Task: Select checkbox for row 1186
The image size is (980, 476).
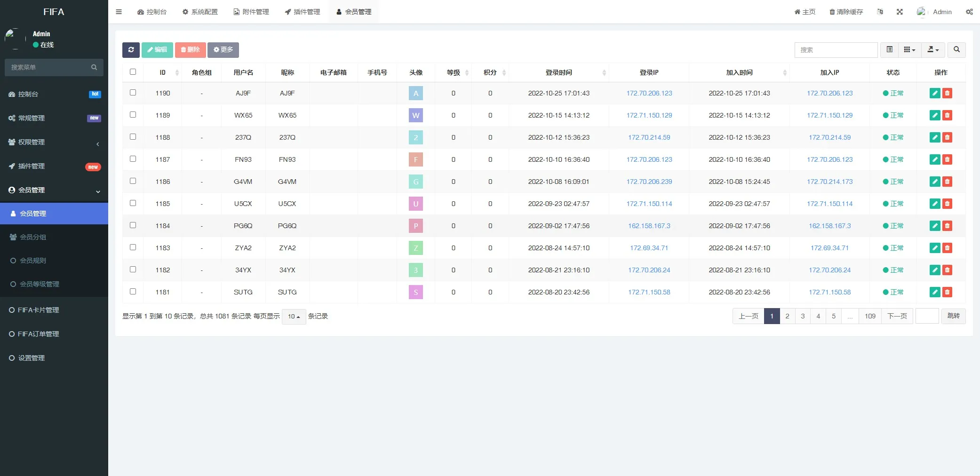Action: pyautogui.click(x=133, y=181)
